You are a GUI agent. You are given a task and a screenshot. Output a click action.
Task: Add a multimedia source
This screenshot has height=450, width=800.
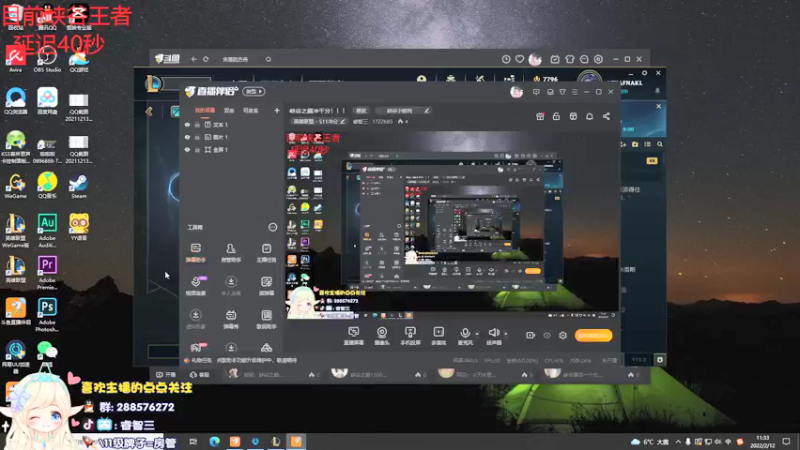(x=438, y=336)
